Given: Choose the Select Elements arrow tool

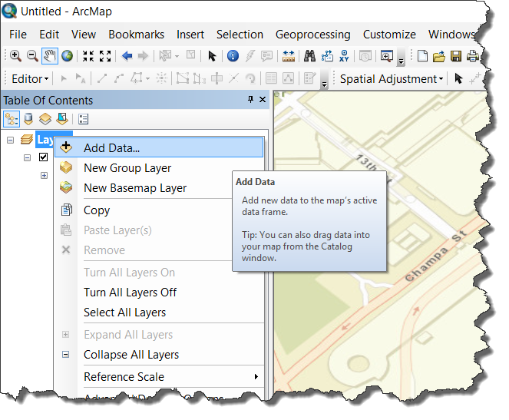Looking at the screenshot, I should 212,56.
